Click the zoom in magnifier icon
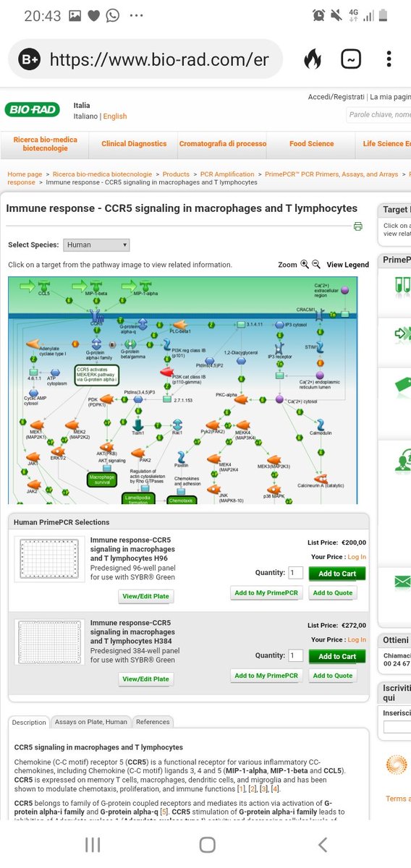This screenshot has height=868, width=411. [305, 265]
